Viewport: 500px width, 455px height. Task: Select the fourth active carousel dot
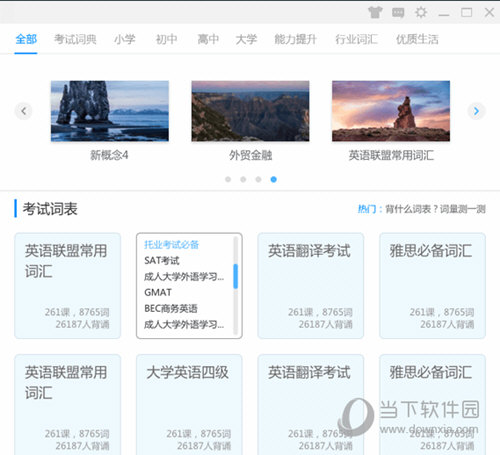(x=274, y=179)
